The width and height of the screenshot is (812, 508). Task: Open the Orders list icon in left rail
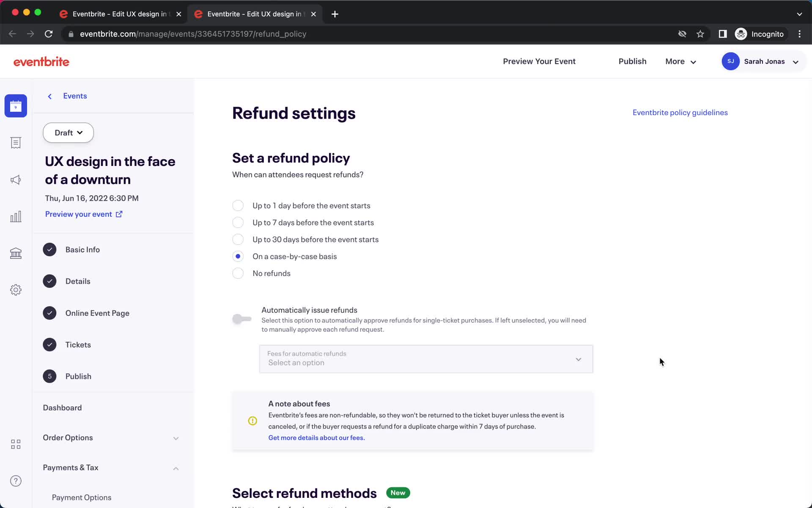16,143
